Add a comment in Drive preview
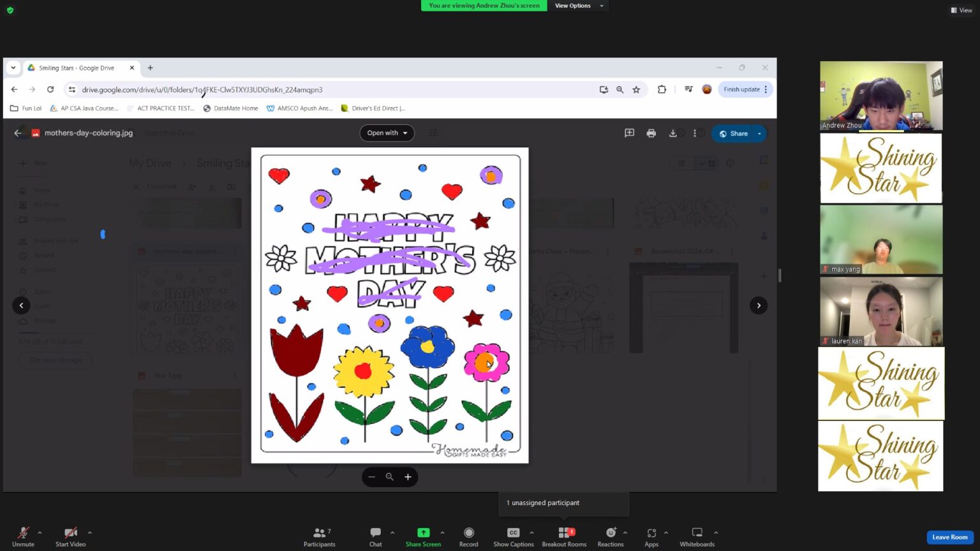Viewport: 980px width, 551px height. (x=629, y=133)
